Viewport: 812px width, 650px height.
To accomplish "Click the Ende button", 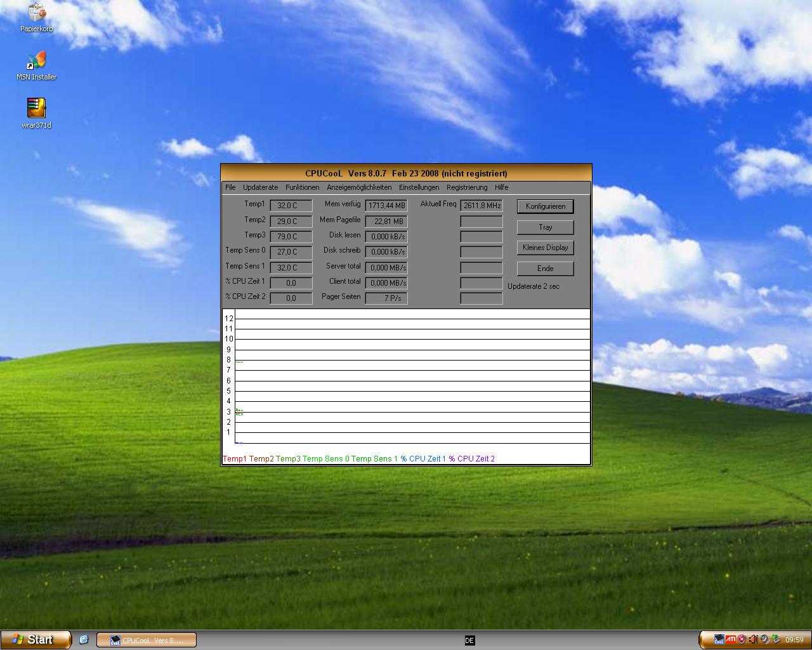I will [546, 269].
